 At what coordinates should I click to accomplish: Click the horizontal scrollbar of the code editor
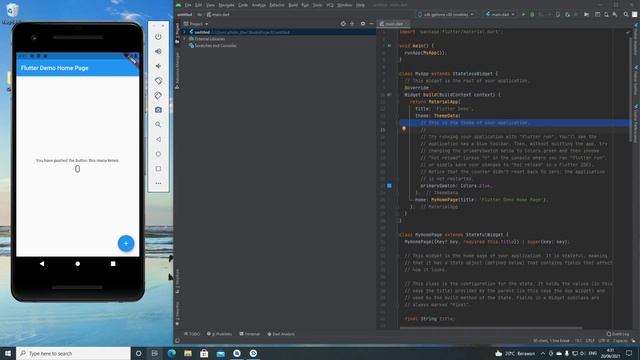tap(491, 327)
